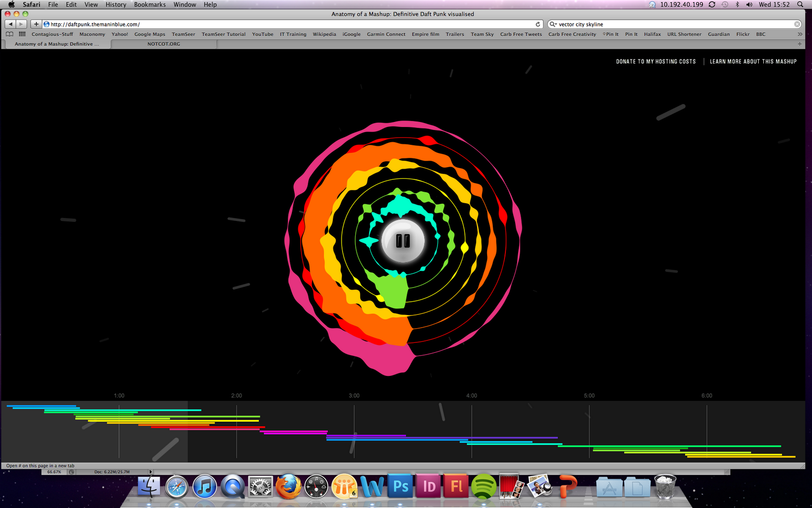Open a new tab with the tab bar plus
The image size is (812, 508).
pyautogui.click(x=800, y=44)
